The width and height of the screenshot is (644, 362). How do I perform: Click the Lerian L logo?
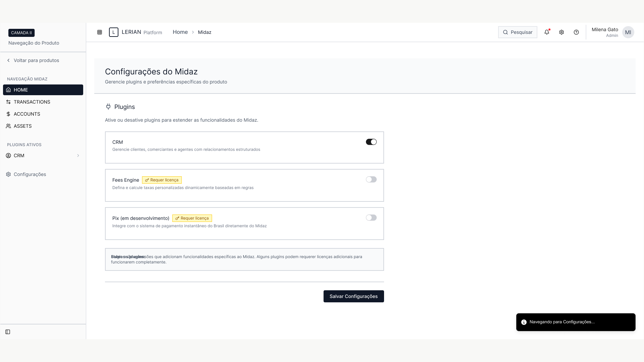tap(114, 32)
